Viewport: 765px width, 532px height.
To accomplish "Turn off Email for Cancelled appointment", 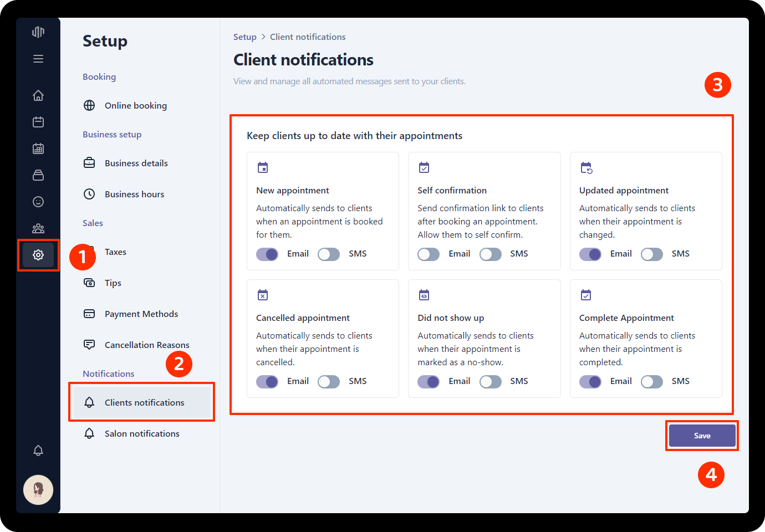I will (267, 382).
